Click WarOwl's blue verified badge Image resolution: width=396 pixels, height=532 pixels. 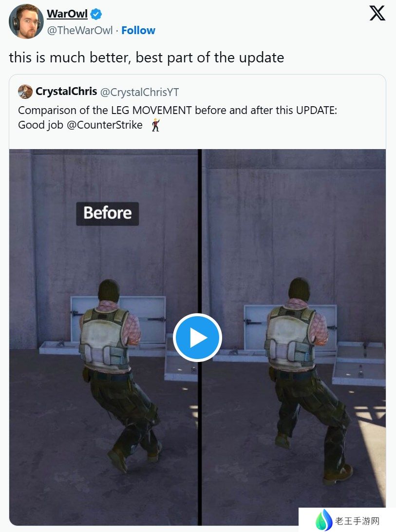point(96,14)
